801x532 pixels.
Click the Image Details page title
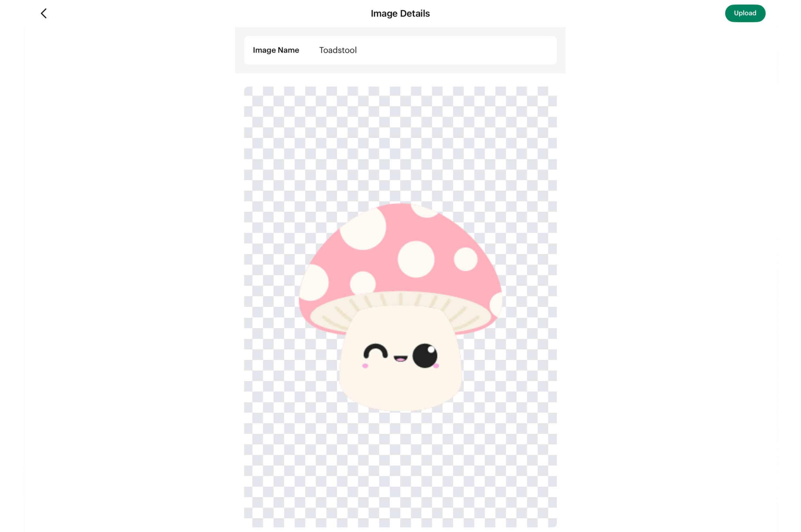click(400, 13)
